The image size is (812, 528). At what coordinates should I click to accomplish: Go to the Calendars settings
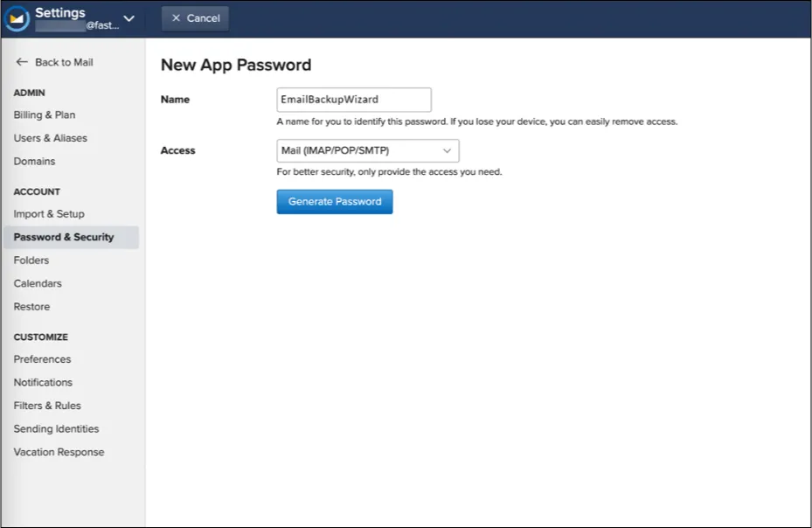pos(38,283)
